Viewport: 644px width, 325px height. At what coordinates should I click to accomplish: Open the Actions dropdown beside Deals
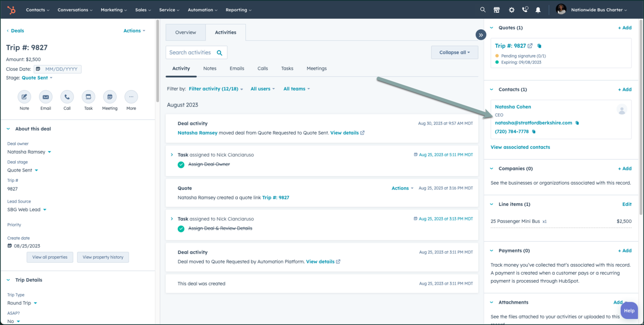(x=134, y=31)
